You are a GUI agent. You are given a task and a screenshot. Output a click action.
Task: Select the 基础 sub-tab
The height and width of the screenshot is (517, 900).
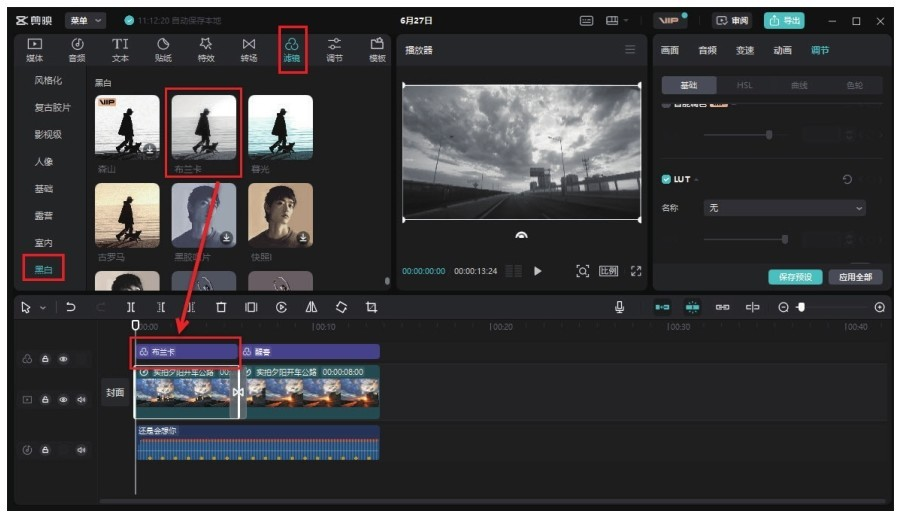tap(689, 85)
